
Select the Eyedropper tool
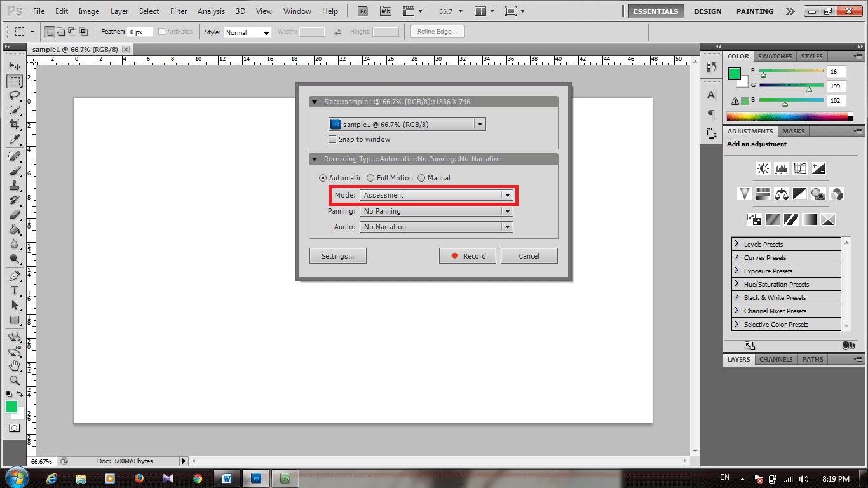tap(15, 139)
